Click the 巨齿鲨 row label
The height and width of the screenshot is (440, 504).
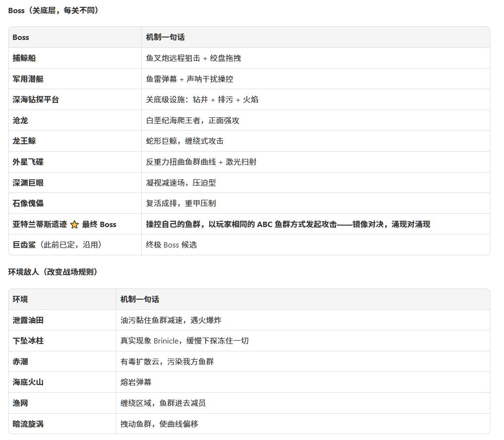point(24,245)
